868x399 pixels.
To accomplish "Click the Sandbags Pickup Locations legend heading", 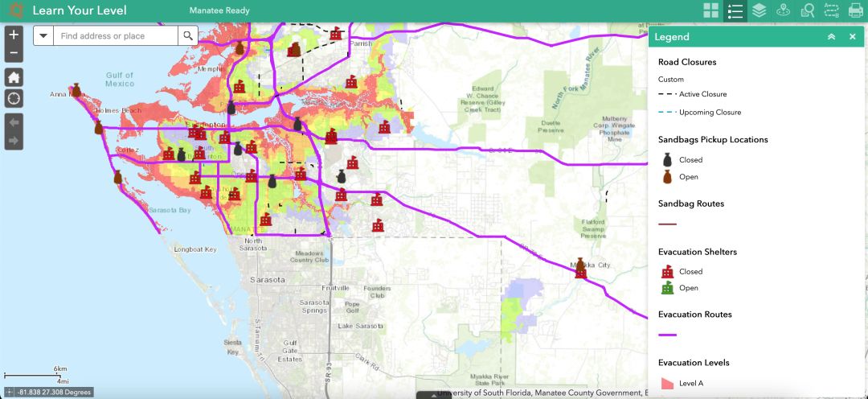I will 713,140.
